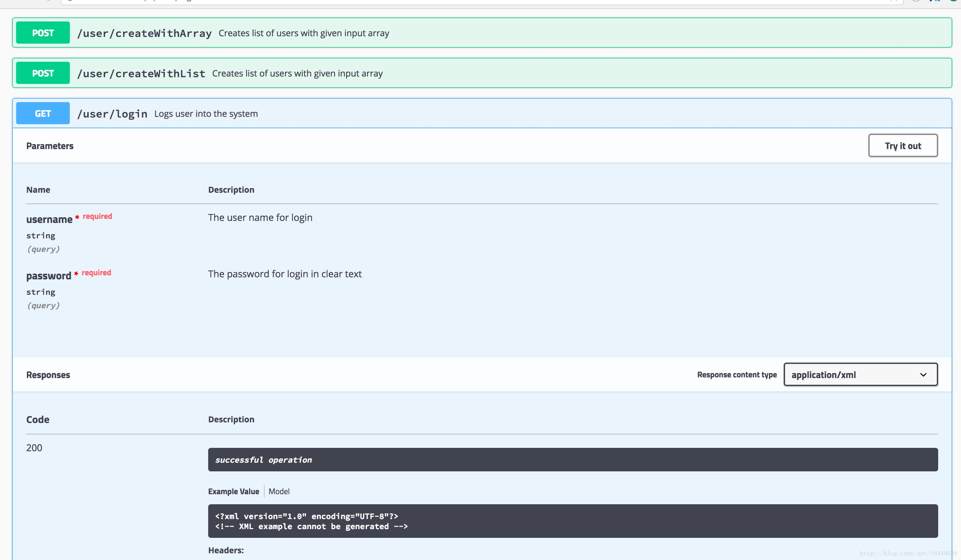Click the username parameter name
The height and width of the screenshot is (560, 961).
tap(49, 220)
